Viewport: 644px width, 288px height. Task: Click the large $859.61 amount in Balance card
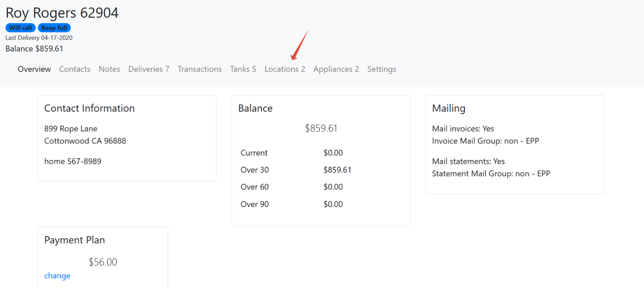click(x=321, y=128)
